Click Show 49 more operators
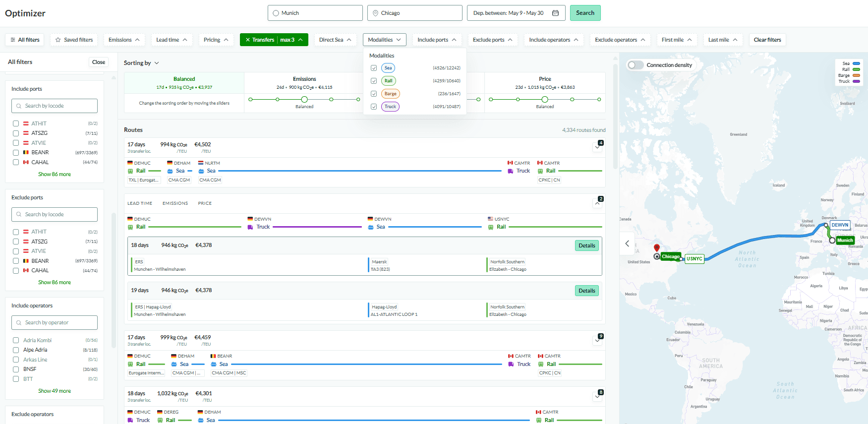The image size is (868, 424). (x=55, y=391)
